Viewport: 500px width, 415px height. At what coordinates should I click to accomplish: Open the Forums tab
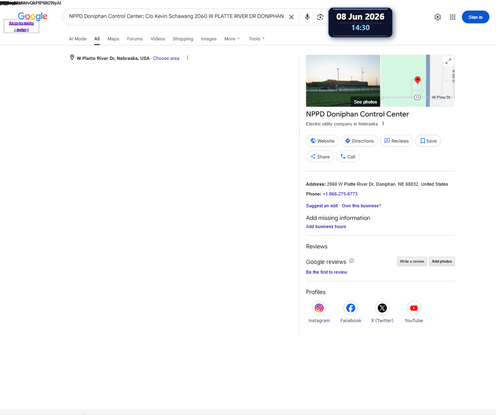pyautogui.click(x=135, y=39)
